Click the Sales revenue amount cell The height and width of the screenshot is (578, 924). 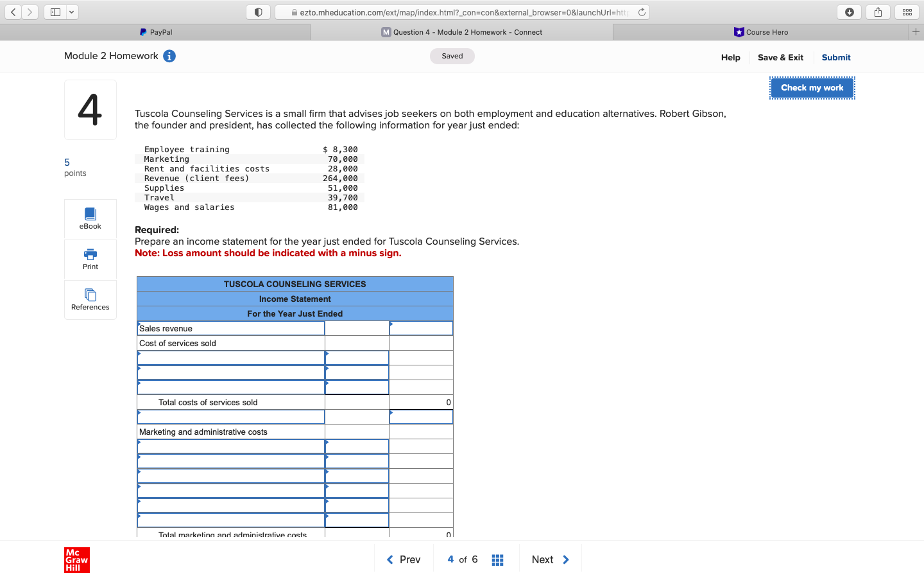421,328
